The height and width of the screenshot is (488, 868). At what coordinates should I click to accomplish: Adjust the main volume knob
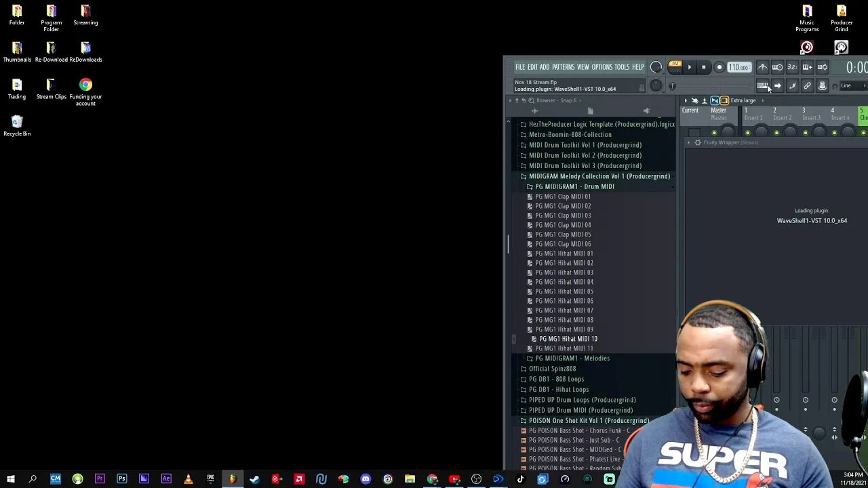click(656, 67)
